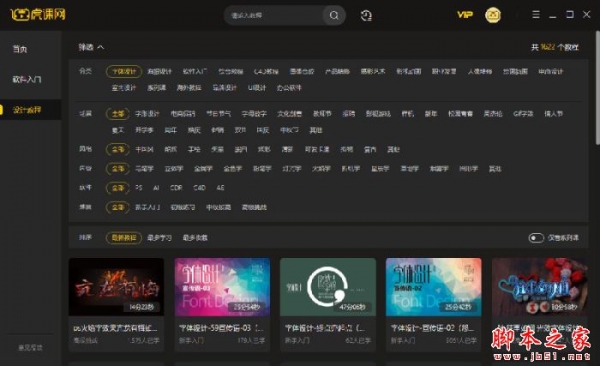Select the 金属字 font type filter

(203, 168)
